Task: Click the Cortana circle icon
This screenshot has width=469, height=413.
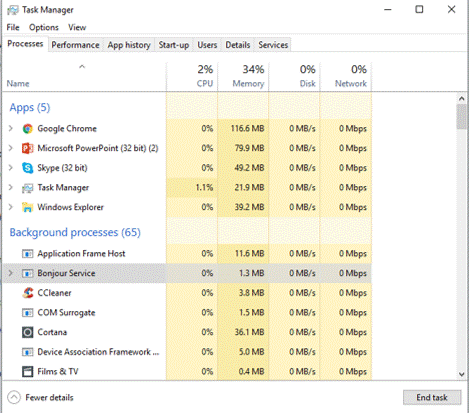Action: pyautogui.click(x=28, y=332)
